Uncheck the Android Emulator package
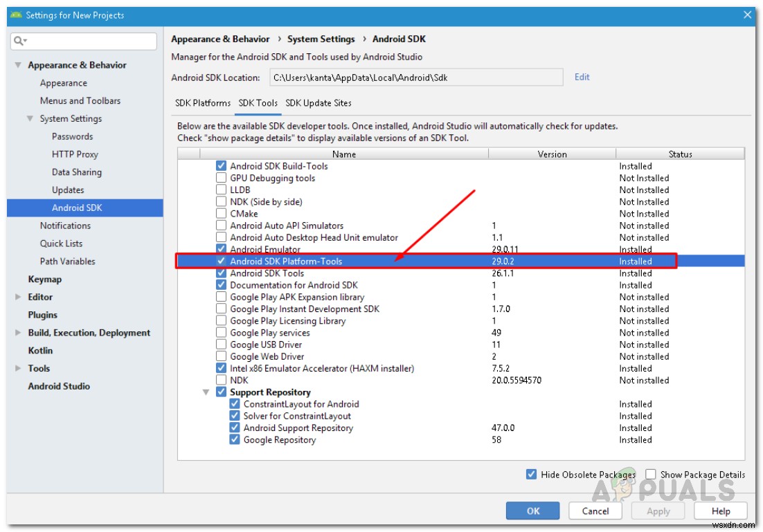 pos(221,249)
